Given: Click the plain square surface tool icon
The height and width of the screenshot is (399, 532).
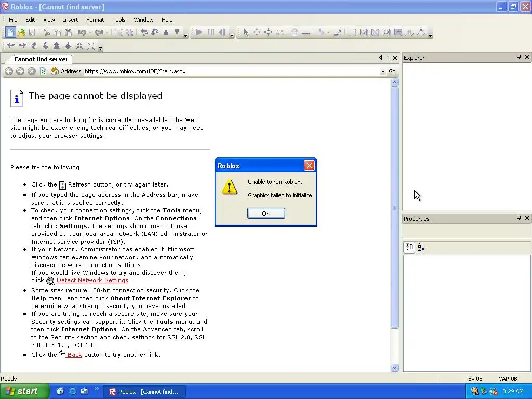Looking at the screenshot, I should 352,33.
